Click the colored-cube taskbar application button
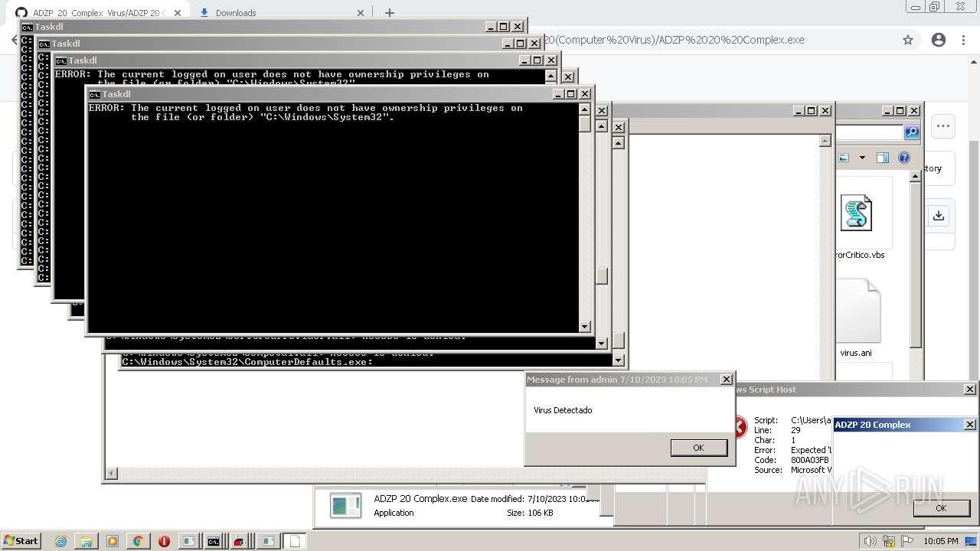The height and width of the screenshot is (551, 980). coord(240,541)
